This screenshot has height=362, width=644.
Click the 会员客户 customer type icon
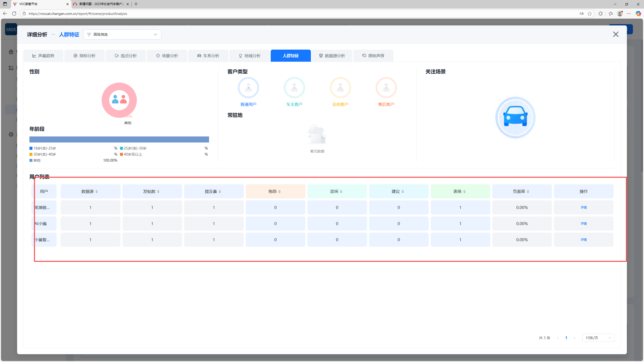(340, 88)
